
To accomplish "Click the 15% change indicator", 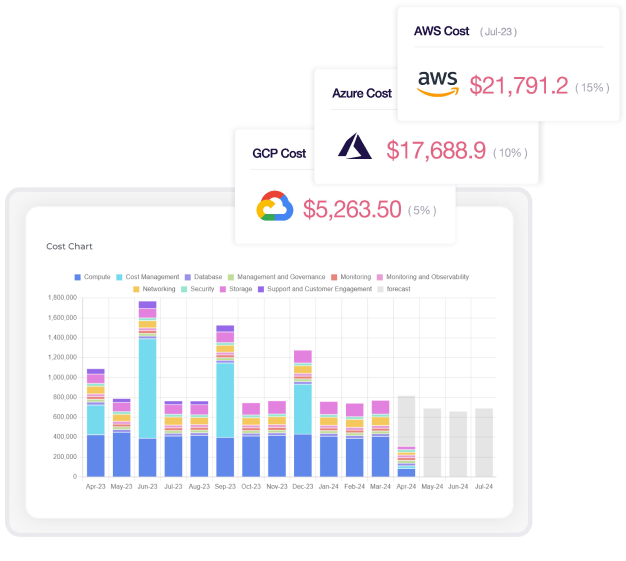I will click(x=592, y=87).
